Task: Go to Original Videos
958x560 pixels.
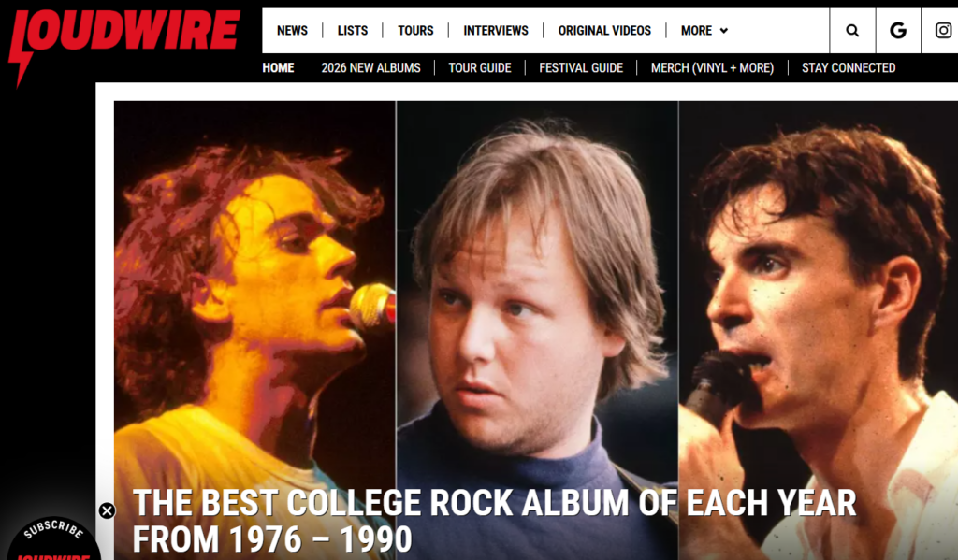Action: click(604, 31)
